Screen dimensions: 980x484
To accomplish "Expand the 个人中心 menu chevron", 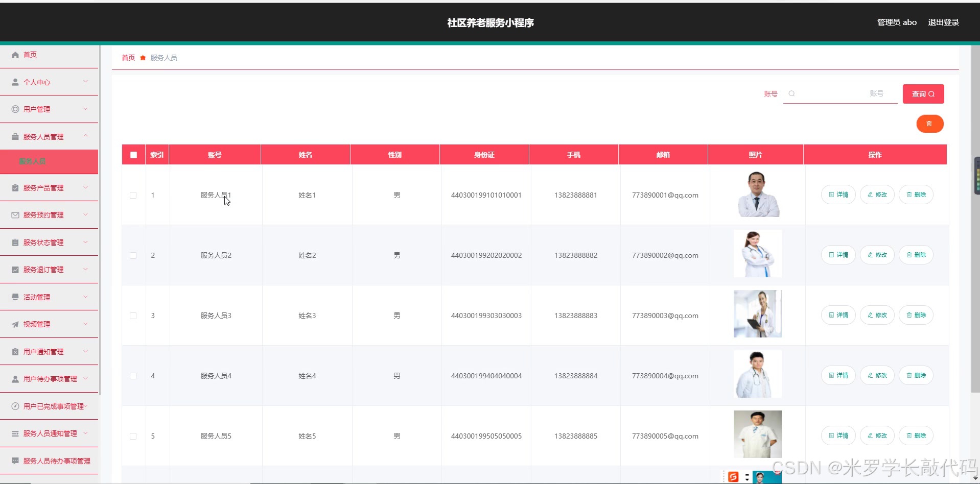I will pyautogui.click(x=85, y=81).
